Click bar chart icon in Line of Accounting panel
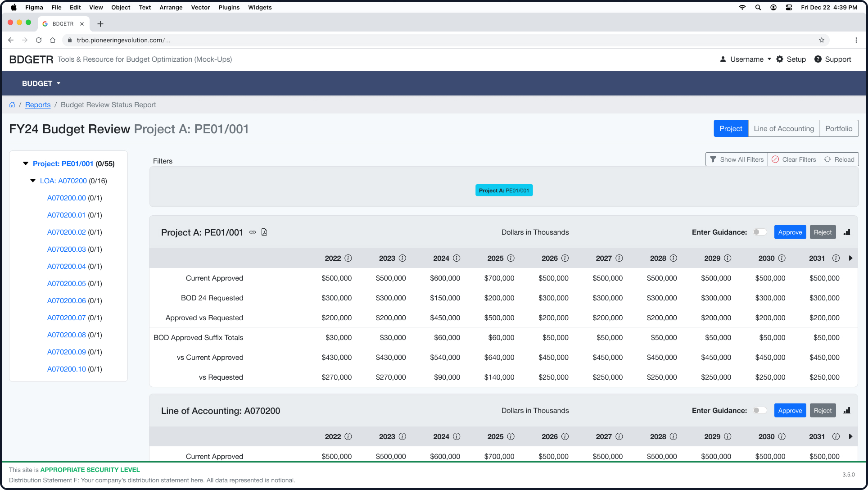 [846, 411]
